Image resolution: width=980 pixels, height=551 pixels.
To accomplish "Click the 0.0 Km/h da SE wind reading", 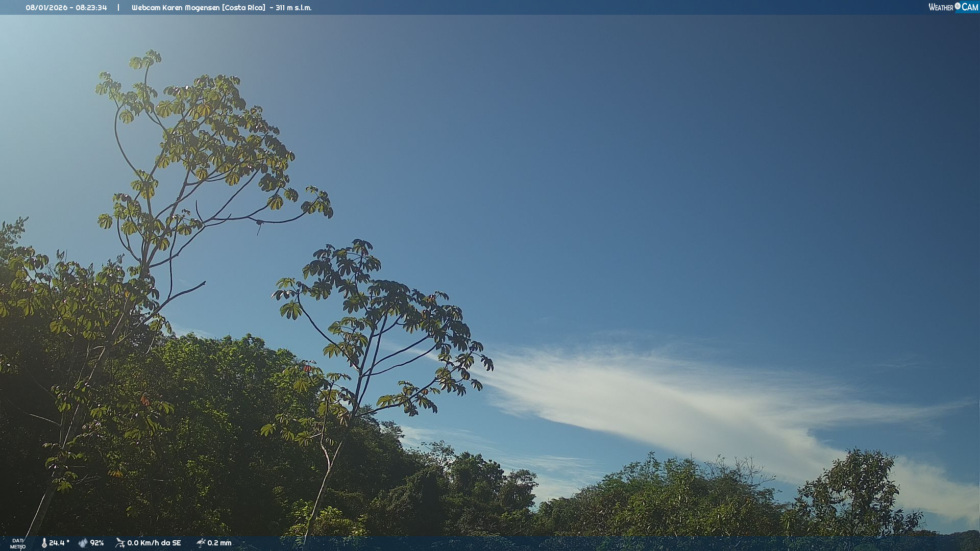I will 154,543.
